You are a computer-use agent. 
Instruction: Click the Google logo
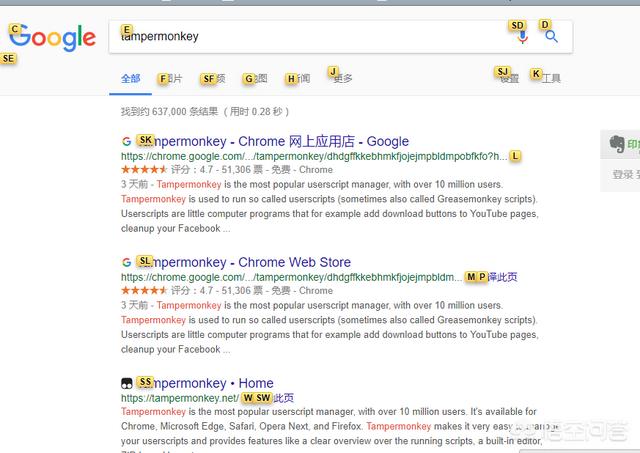click(x=52, y=38)
